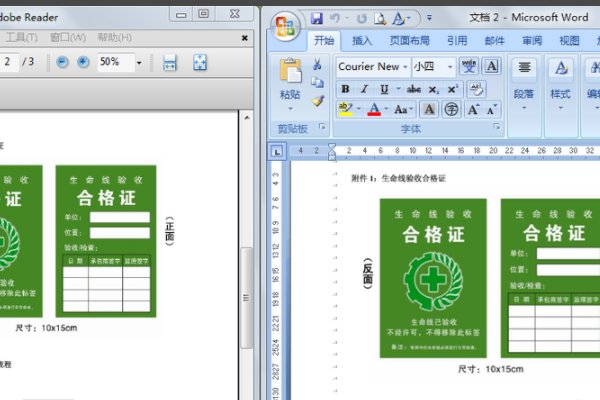
Task: Switch to the 开始 ribbon tab
Action: tap(324, 41)
